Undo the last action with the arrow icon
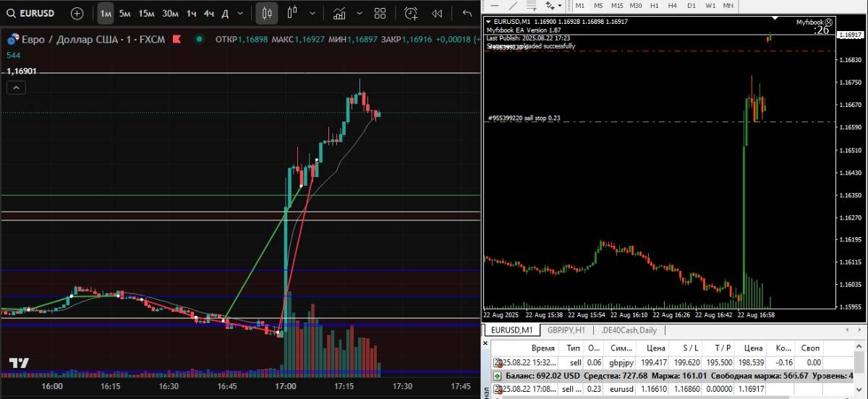The height and width of the screenshot is (399, 868). pos(467,13)
